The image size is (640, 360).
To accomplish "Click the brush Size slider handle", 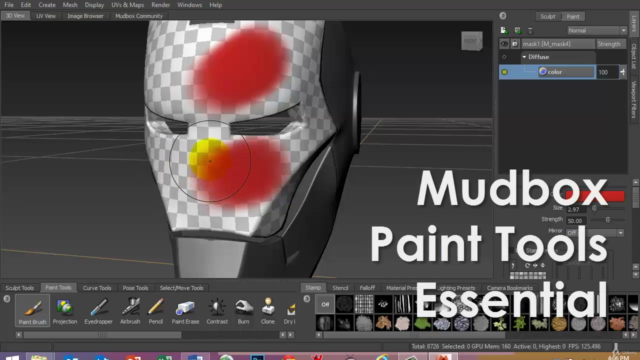I will coord(595,208).
